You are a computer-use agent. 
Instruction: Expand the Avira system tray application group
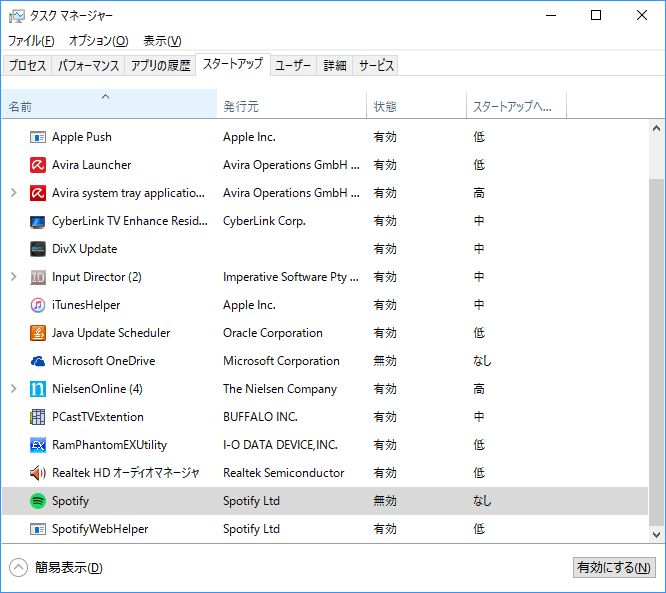point(14,193)
